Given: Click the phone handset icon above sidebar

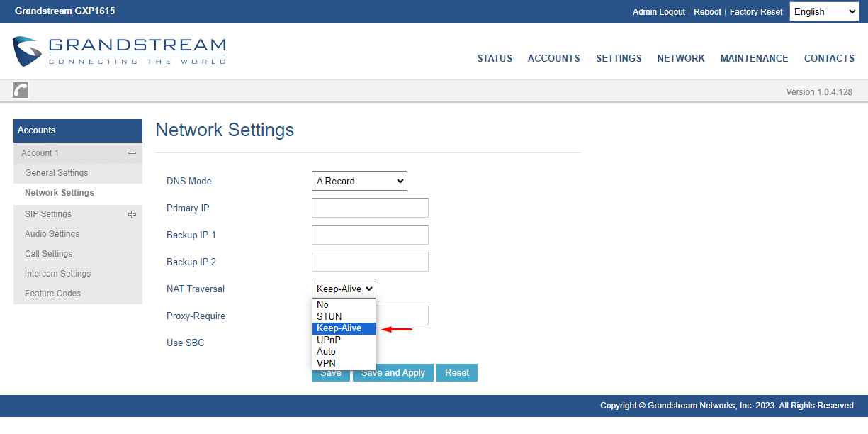Looking at the screenshot, I should pos(20,90).
